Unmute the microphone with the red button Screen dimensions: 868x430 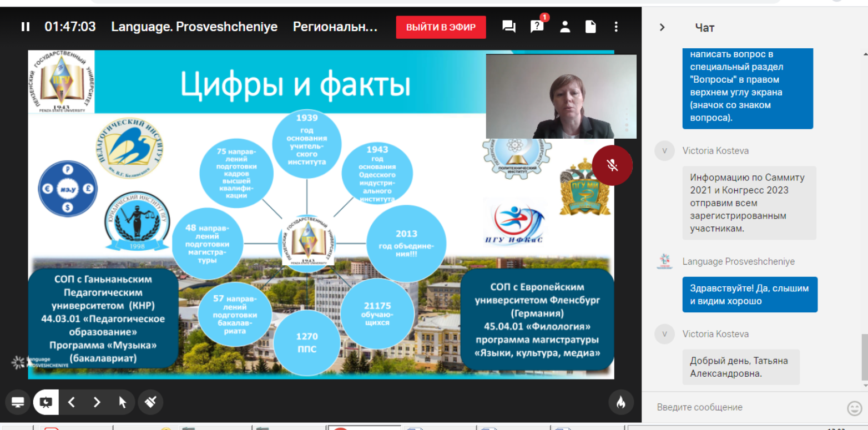coord(612,165)
